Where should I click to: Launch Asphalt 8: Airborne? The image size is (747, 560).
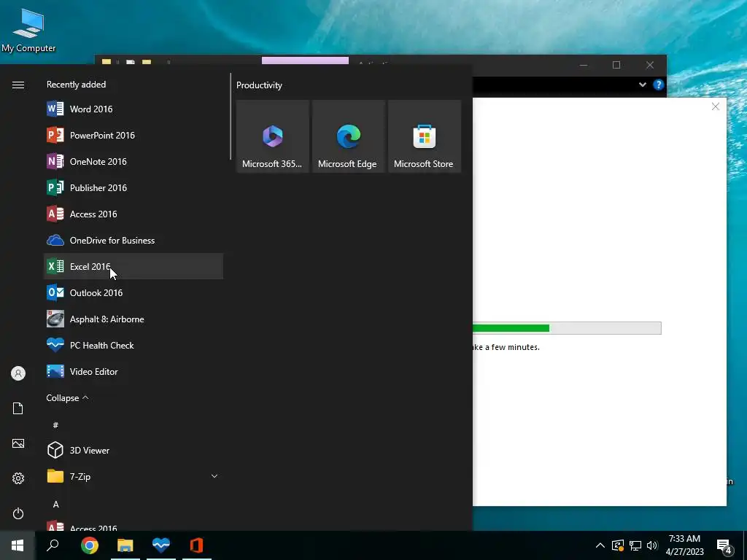[x=133, y=319]
